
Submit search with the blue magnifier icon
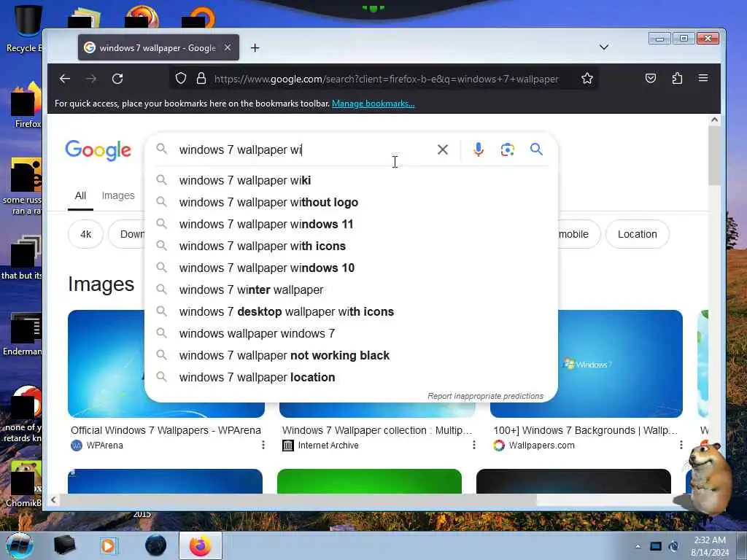(536, 149)
